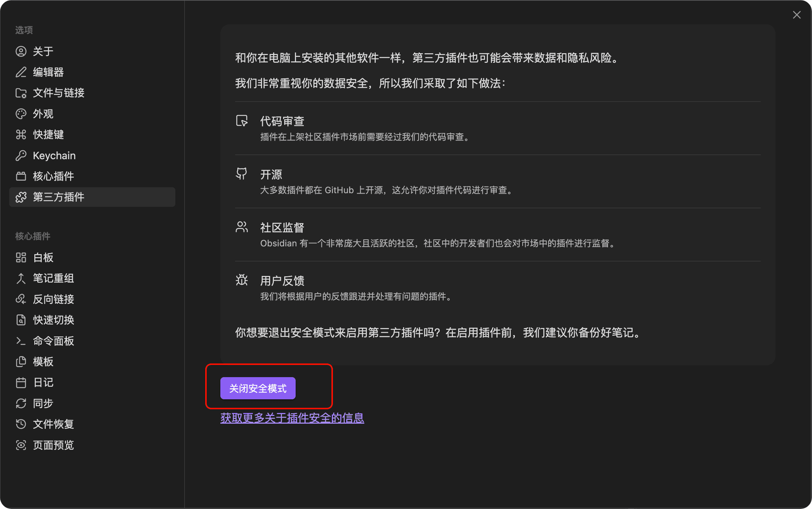
Task: Click the 文件恢复 history clock icon
Action: [21, 424]
